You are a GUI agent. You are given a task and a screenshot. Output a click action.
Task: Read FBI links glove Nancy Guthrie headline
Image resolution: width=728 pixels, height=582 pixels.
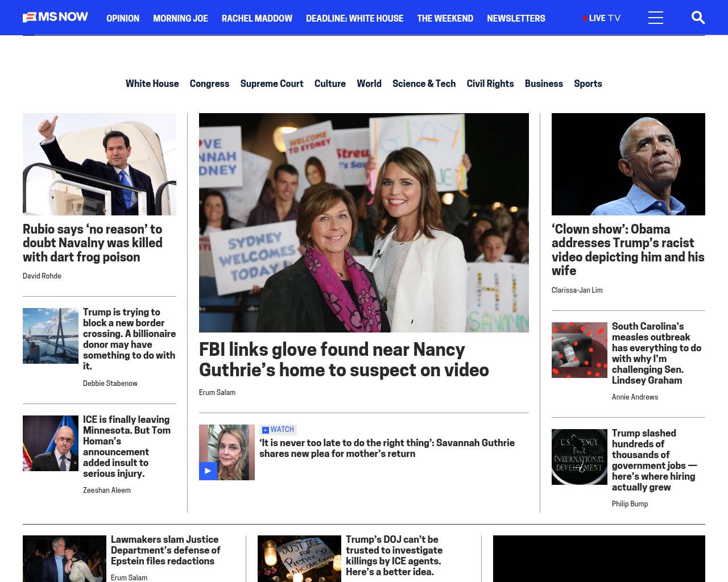344,359
